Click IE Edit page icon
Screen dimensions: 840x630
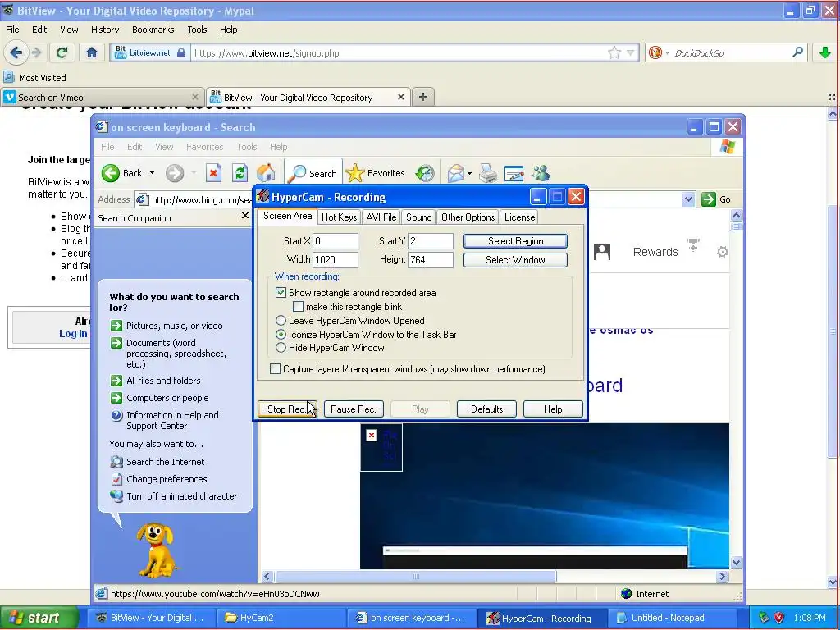point(514,173)
